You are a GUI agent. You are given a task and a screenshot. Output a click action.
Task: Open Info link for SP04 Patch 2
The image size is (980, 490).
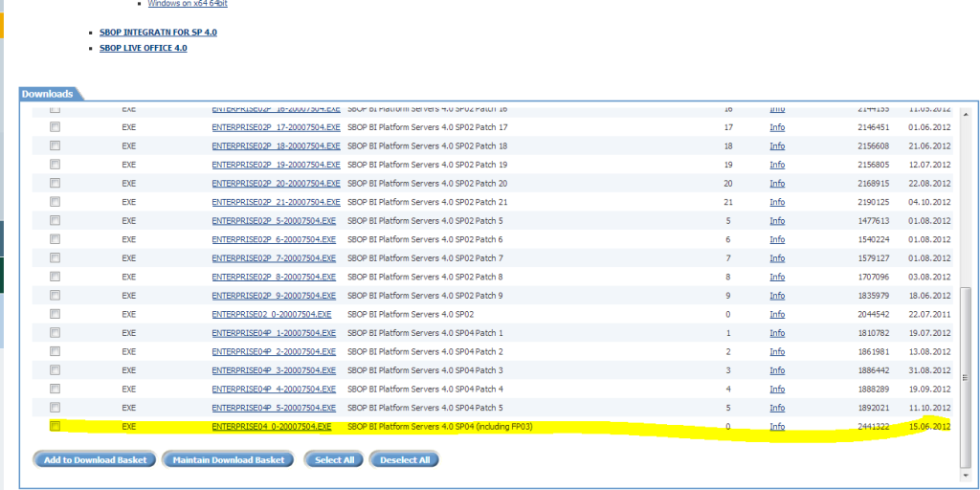777,352
